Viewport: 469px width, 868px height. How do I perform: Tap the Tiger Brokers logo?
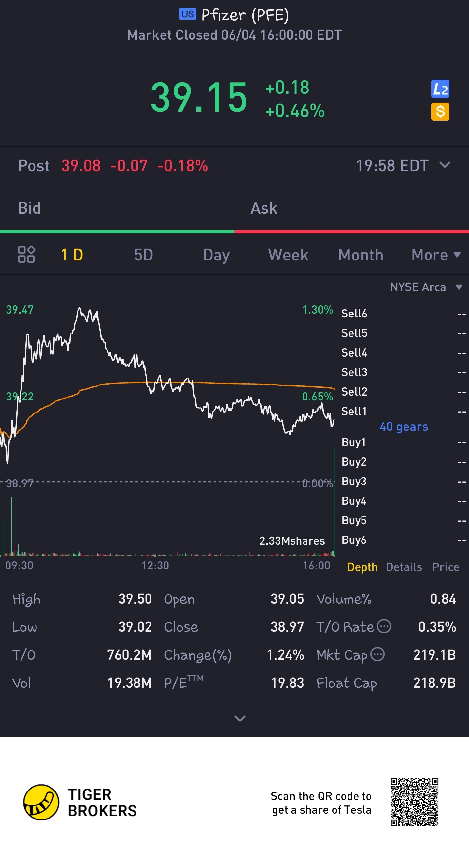click(x=41, y=802)
